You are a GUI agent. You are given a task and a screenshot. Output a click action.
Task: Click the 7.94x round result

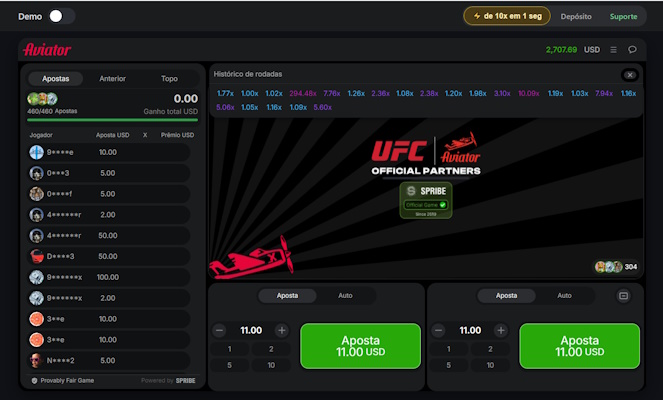(x=604, y=93)
